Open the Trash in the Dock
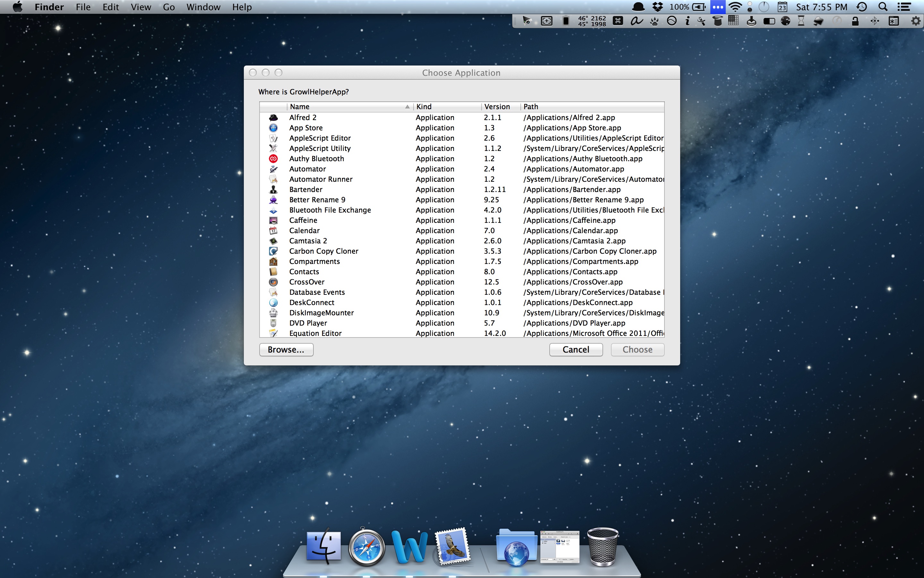Screen dimensions: 924x578 (x=603, y=547)
